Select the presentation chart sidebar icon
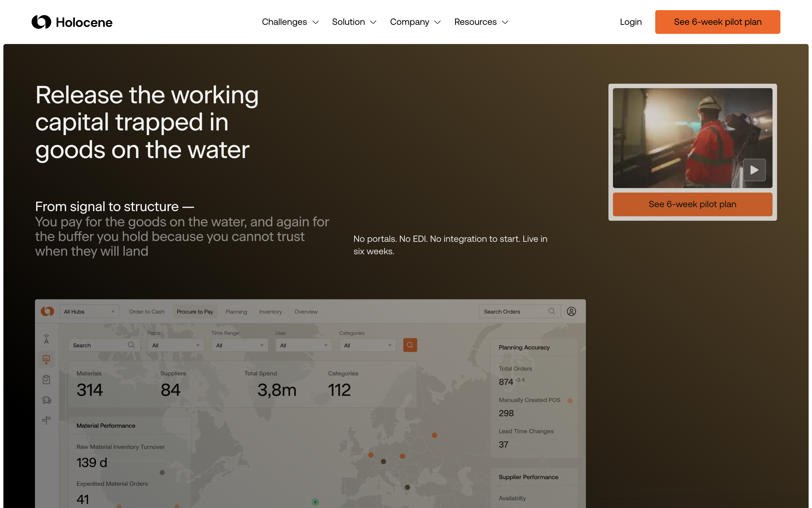The height and width of the screenshot is (508, 812). coord(46,359)
